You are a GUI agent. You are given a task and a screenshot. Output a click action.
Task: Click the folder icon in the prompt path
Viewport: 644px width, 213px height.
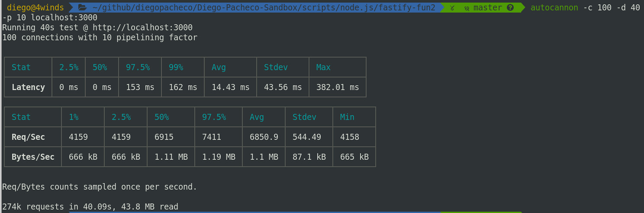82,8
